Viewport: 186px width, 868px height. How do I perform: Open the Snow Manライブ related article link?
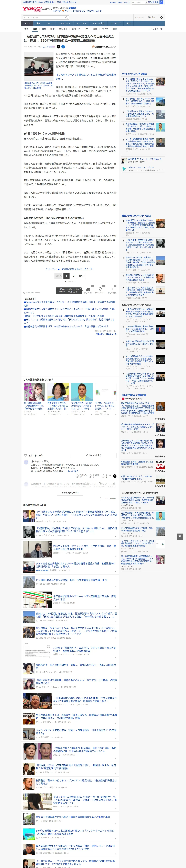[x=70, y=304]
